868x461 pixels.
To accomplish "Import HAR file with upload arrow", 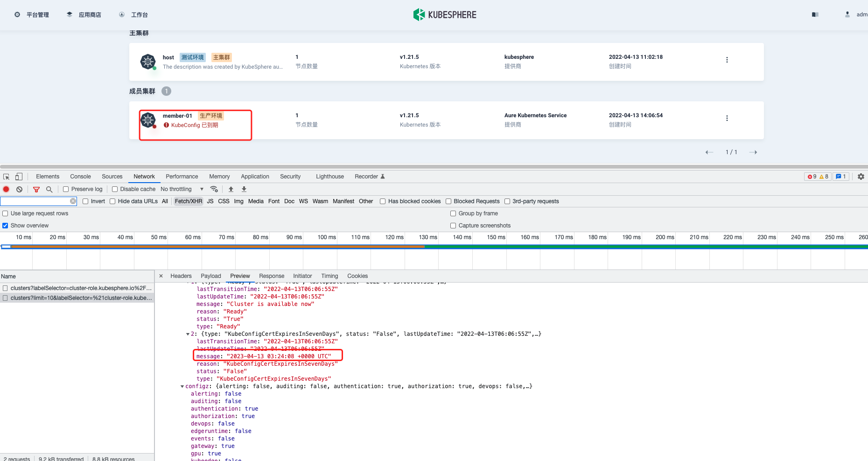I will point(231,189).
